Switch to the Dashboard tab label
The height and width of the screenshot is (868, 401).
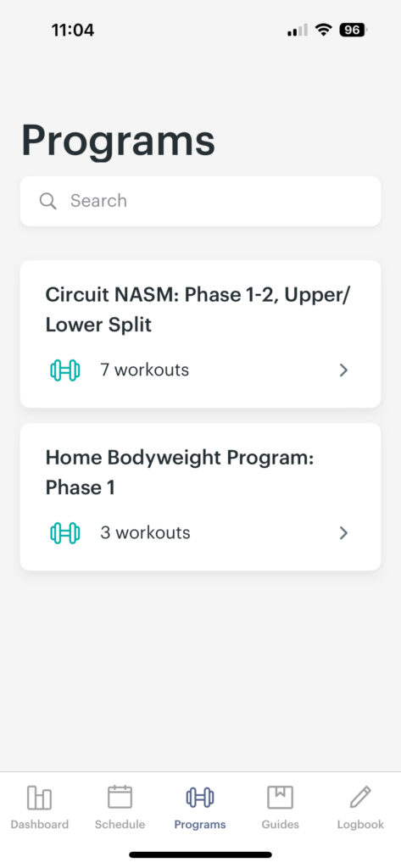point(40,824)
